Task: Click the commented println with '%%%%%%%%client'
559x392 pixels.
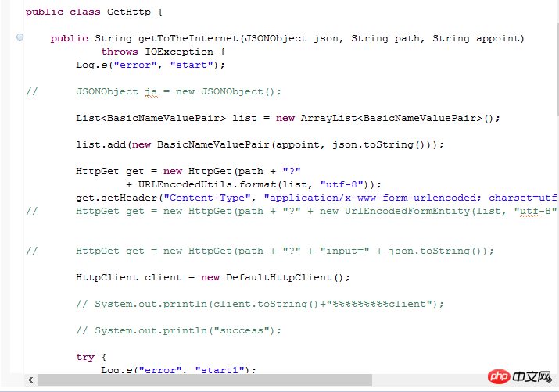Action: tap(260, 304)
